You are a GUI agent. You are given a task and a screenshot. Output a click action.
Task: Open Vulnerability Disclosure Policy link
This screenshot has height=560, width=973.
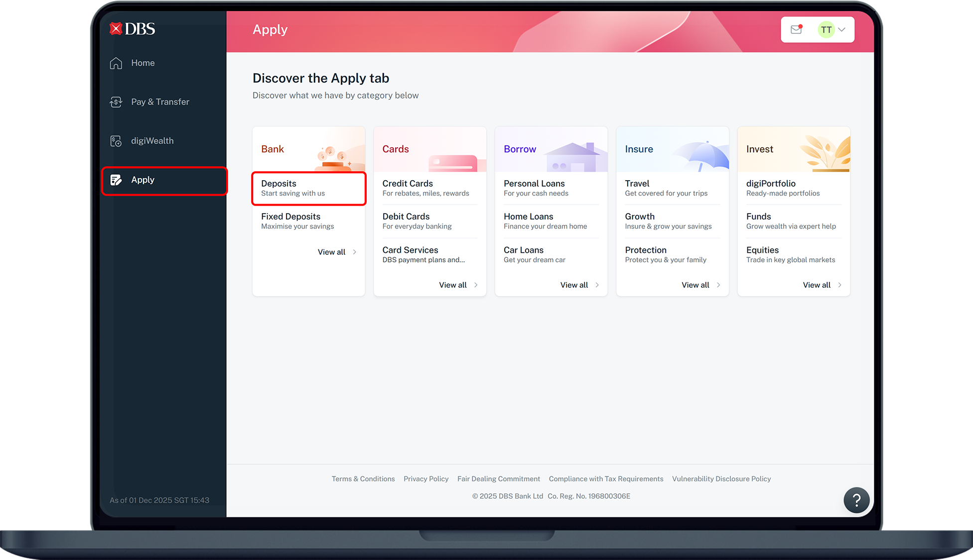(x=721, y=479)
